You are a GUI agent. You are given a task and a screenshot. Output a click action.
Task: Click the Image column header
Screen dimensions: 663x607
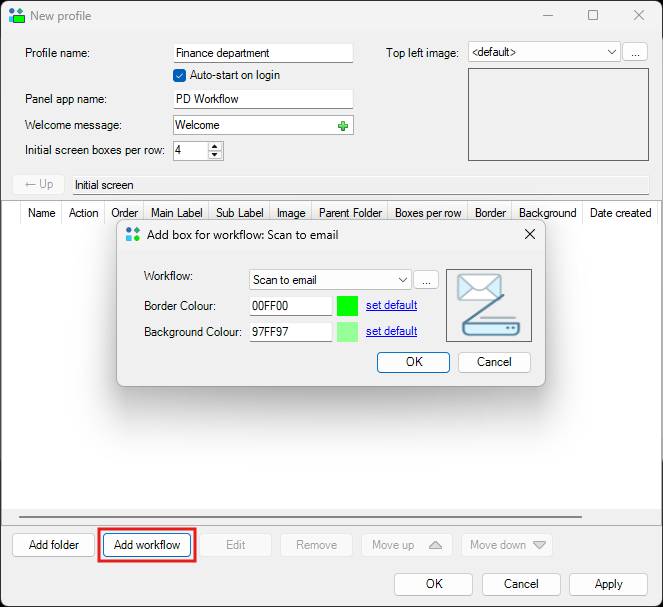291,213
